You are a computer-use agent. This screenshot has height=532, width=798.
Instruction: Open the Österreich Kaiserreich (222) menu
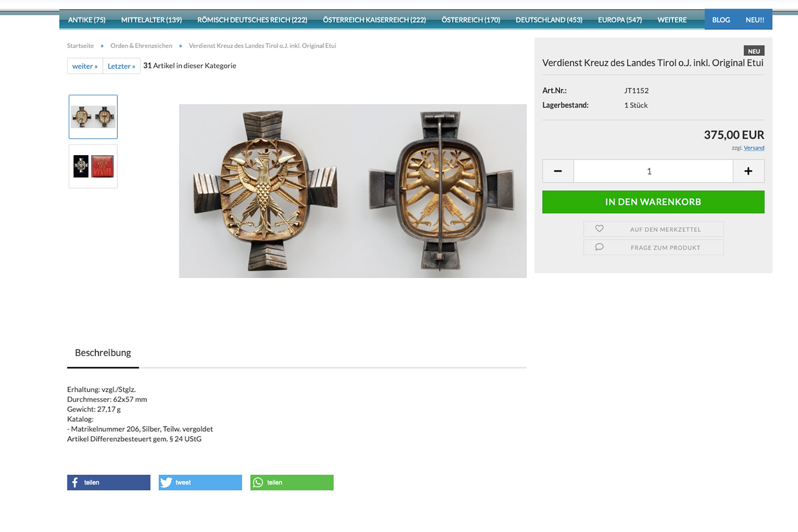tap(374, 20)
